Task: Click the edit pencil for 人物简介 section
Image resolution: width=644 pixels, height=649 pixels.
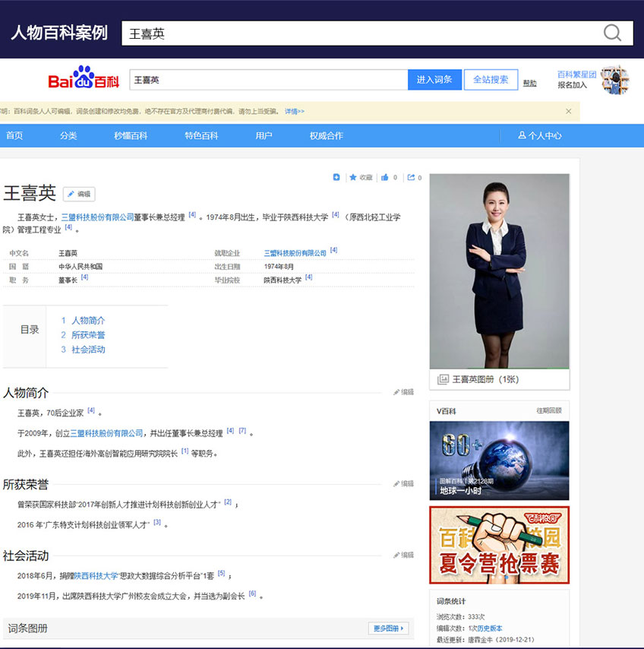Action: tap(403, 392)
